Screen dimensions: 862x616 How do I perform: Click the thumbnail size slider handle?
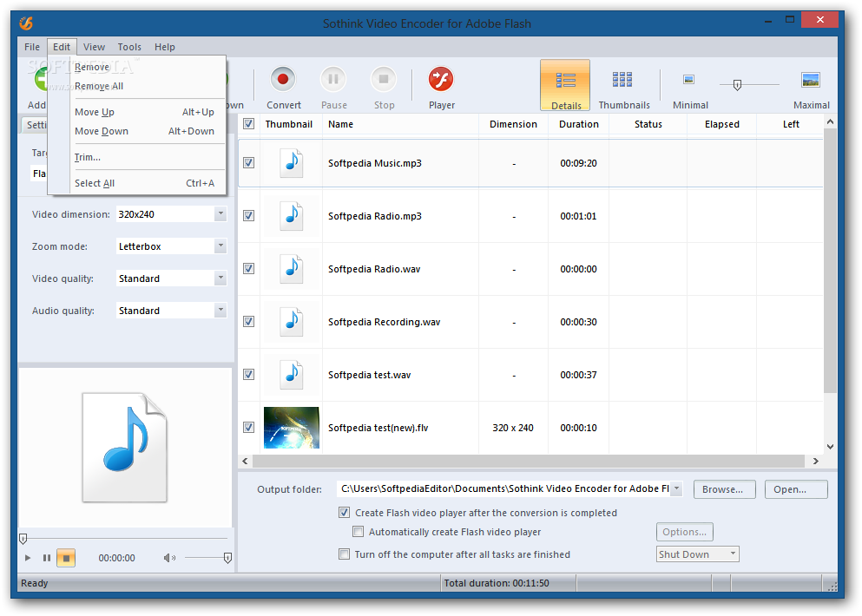[x=737, y=85]
